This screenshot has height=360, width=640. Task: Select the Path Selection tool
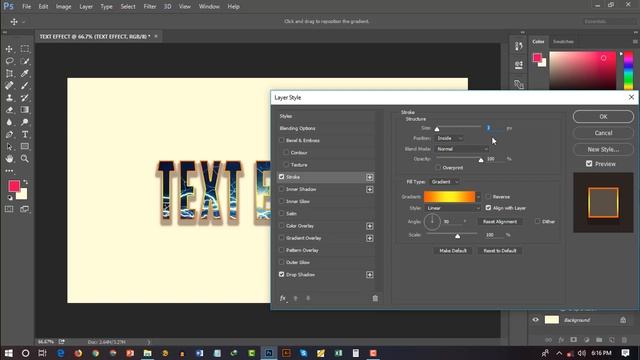9,147
